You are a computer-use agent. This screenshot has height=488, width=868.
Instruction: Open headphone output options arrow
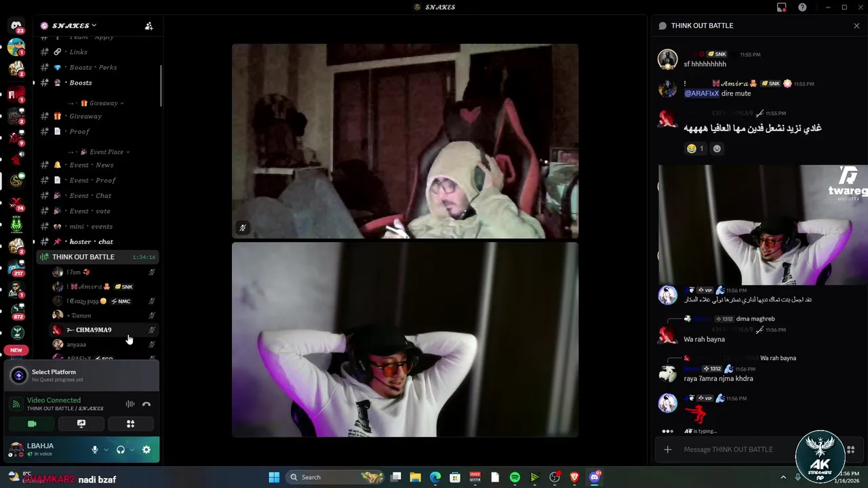point(132,449)
